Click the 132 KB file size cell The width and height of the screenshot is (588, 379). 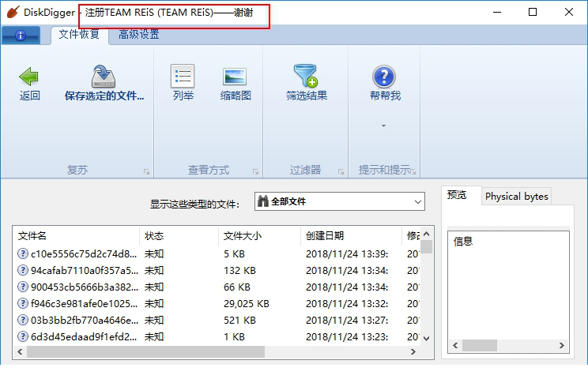coord(239,270)
